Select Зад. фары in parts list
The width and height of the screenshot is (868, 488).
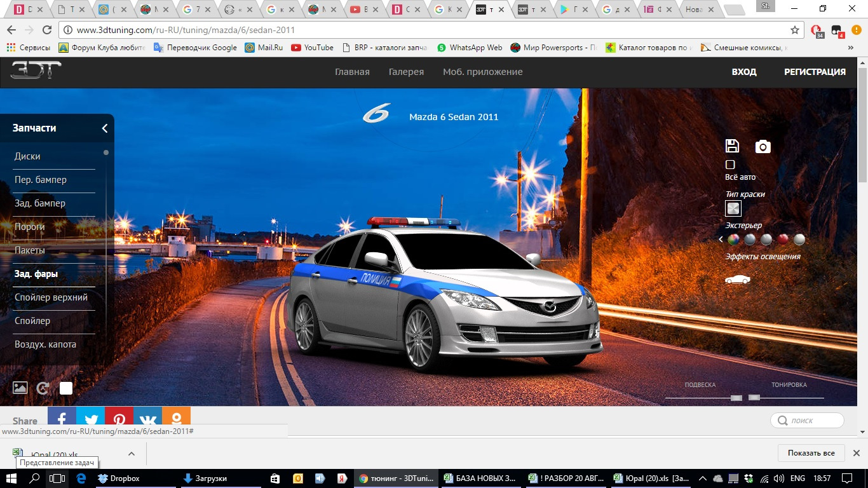pos(36,274)
